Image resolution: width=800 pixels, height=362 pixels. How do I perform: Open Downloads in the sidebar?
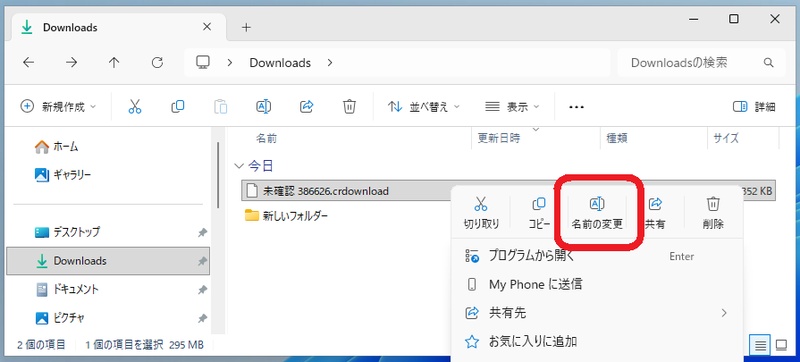tap(107, 261)
